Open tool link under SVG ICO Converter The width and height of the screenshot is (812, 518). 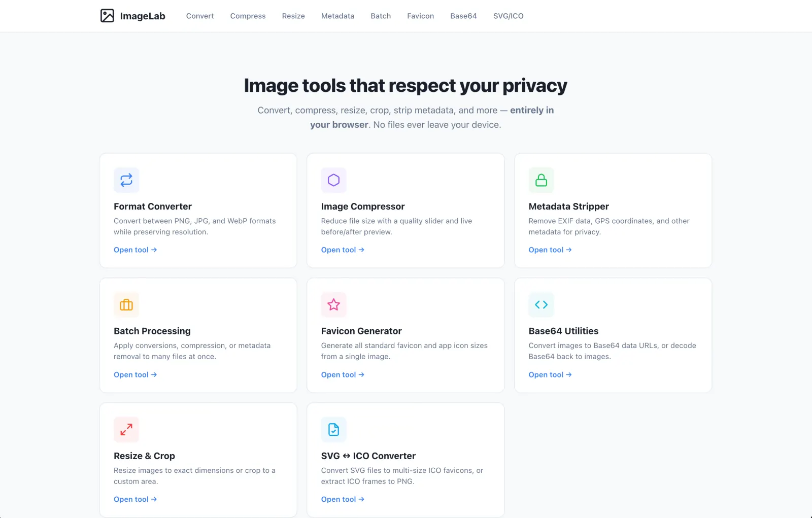[x=343, y=499]
